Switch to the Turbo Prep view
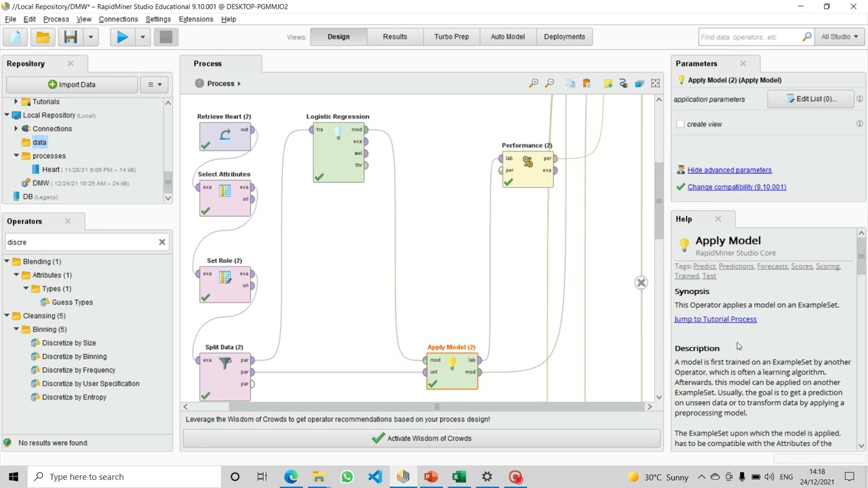Screen dimensions: 868x488 point(452,37)
